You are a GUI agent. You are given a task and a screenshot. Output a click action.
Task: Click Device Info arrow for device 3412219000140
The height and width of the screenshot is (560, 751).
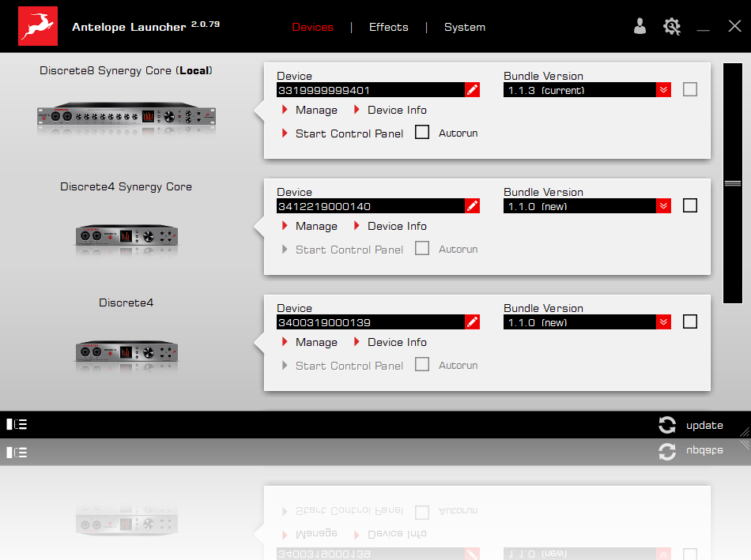[357, 225]
